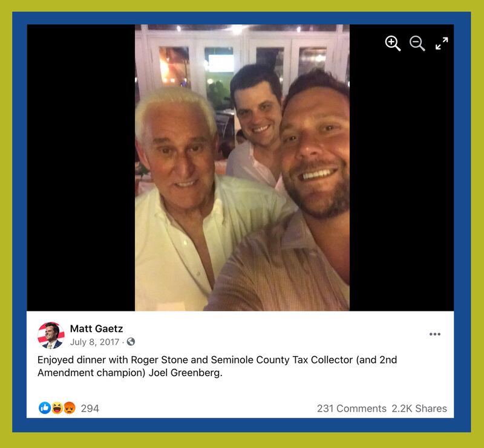The width and height of the screenshot is (484, 448).
Task: Open Matt Gaetz's profile picture avatar
Action: tap(51, 336)
